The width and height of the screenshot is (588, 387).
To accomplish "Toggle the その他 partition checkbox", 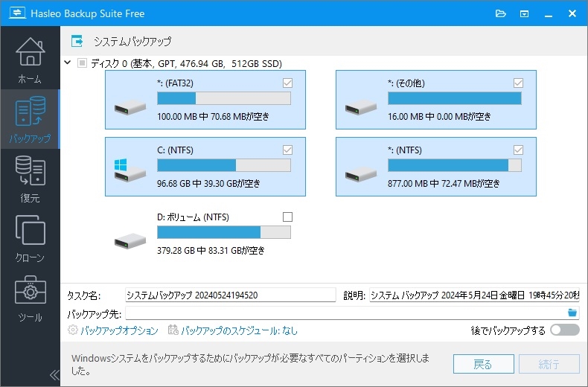I will click(x=518, y=83).
